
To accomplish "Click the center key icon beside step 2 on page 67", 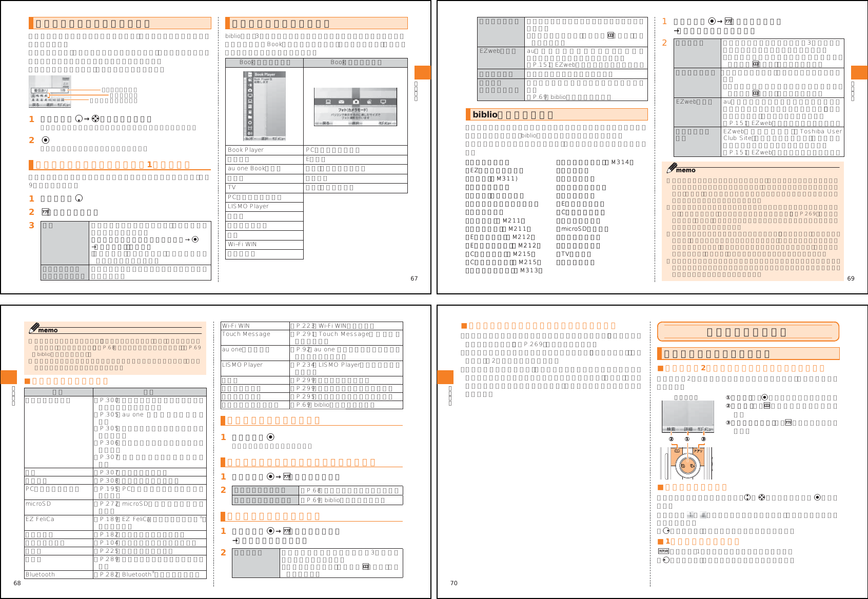I will 46,140.
